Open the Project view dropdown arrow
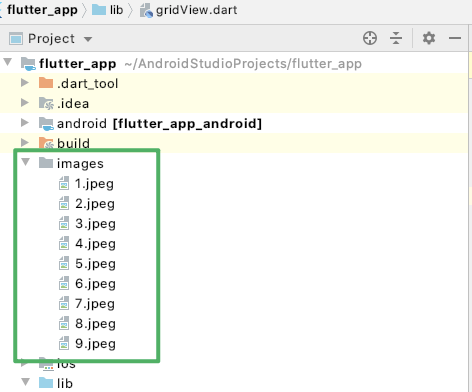Viewport: 472px width, 392px height. tap(88, 39)
